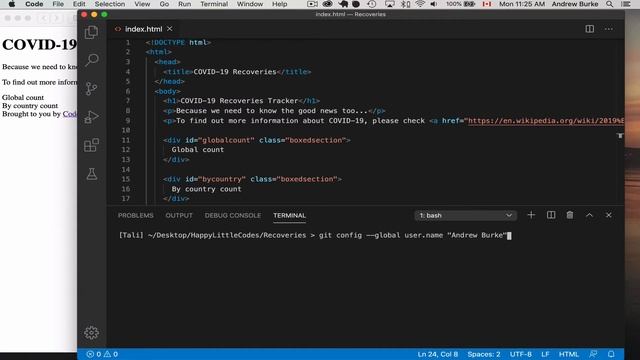Split the terminal panel
Image resolution: width=640 pixels, height=360 pixels.
click(551, 215)
